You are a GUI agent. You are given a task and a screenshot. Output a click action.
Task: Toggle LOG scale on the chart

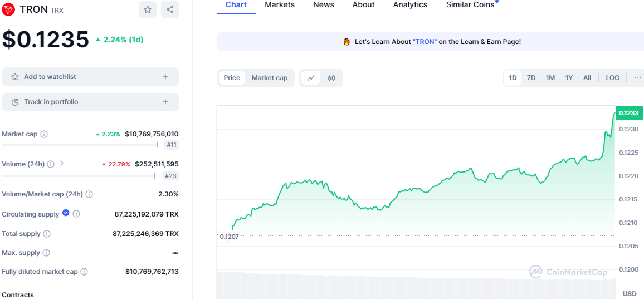[x=612, y=78]
